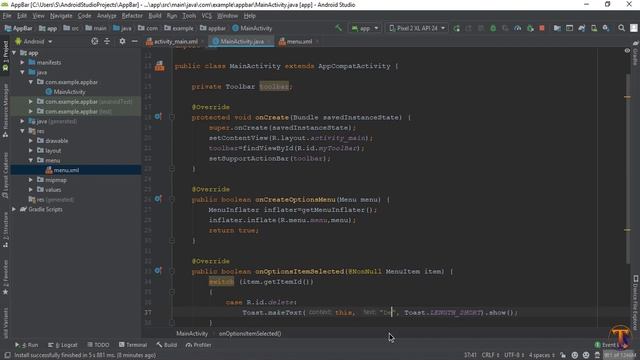Click the AppBar breadcrumb in navigation bar
This screenshot has height=360, width=640.
18,28
